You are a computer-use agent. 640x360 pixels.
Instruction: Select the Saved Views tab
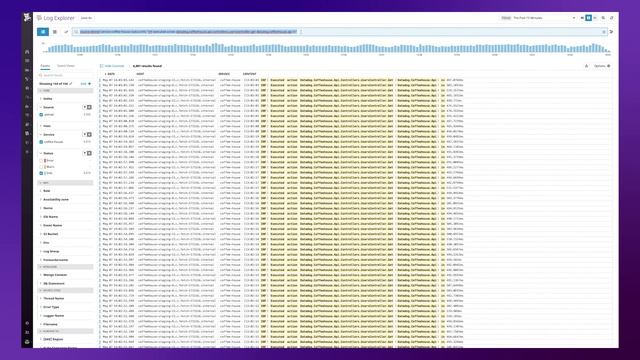[x=66, y=66]
